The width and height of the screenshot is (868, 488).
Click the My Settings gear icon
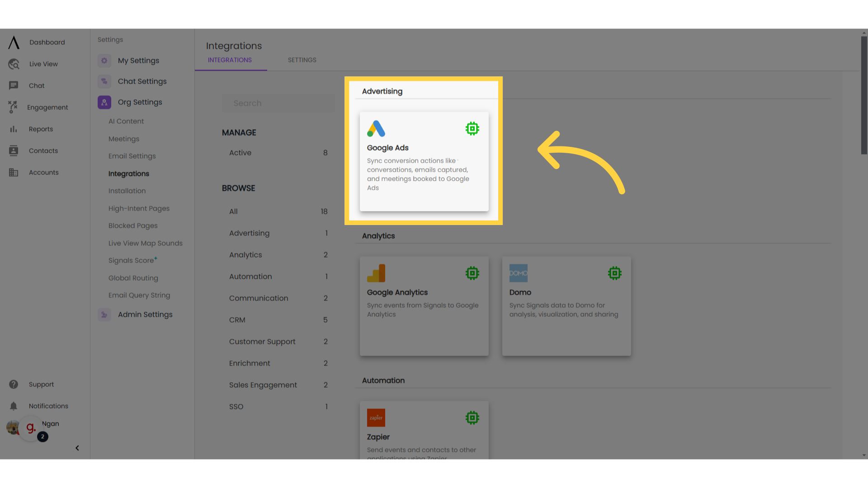point(104,61)
